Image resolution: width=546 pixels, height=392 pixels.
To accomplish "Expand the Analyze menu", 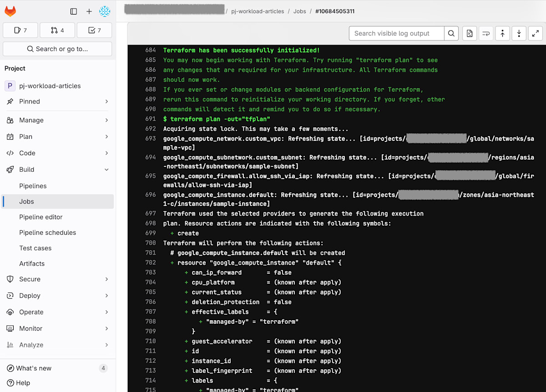I will 57,345.
